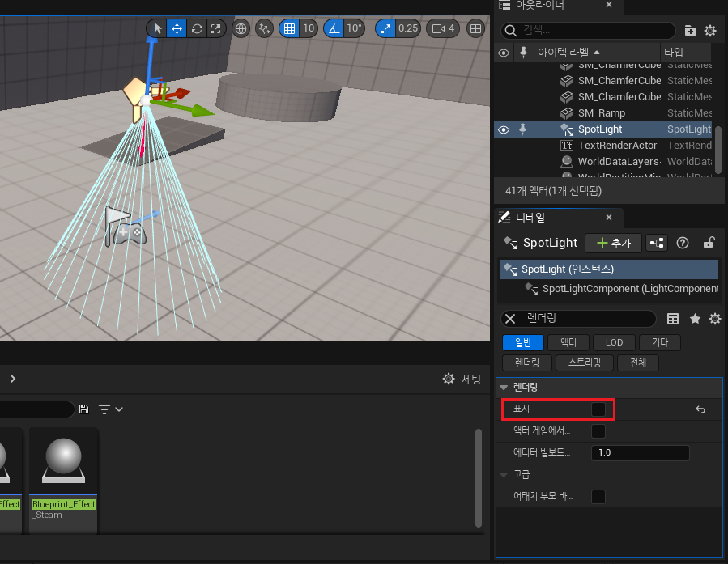Select 액터 filter tab
Viewport: 728px width, 564px height.
[568, 343]
